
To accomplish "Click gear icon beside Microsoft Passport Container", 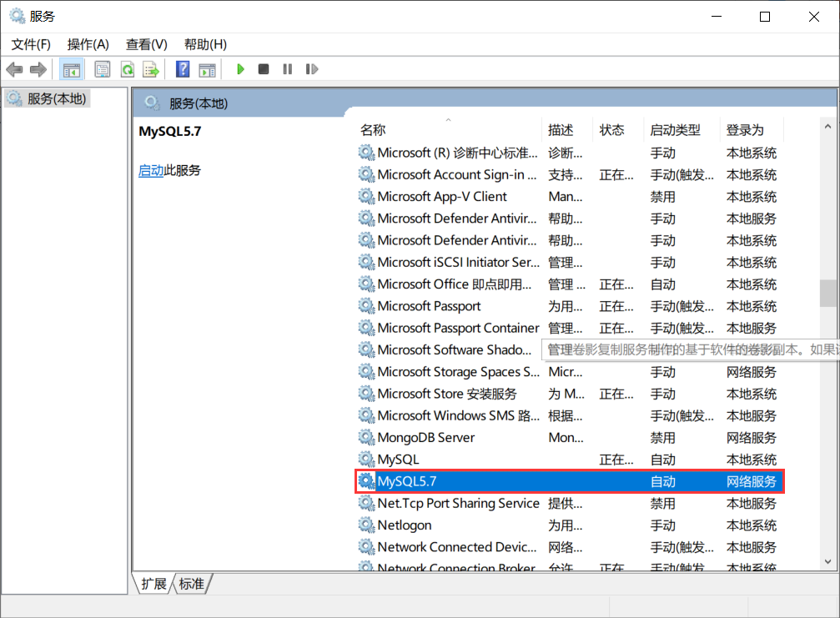I will [366, 328].
